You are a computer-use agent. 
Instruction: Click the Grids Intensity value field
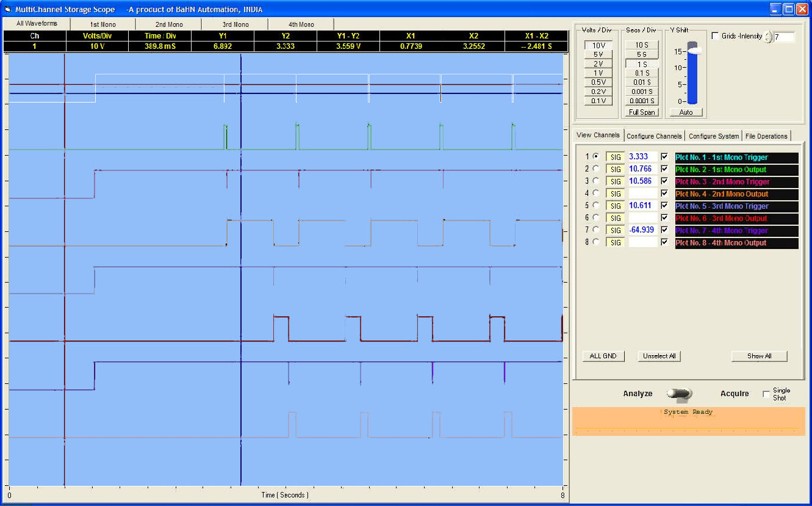(784, 37)
